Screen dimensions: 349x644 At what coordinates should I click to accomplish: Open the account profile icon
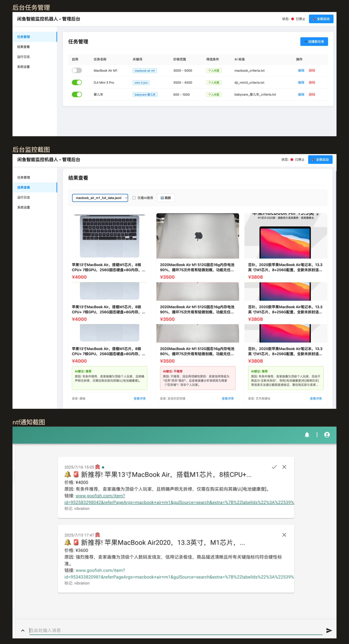[327, 435]
